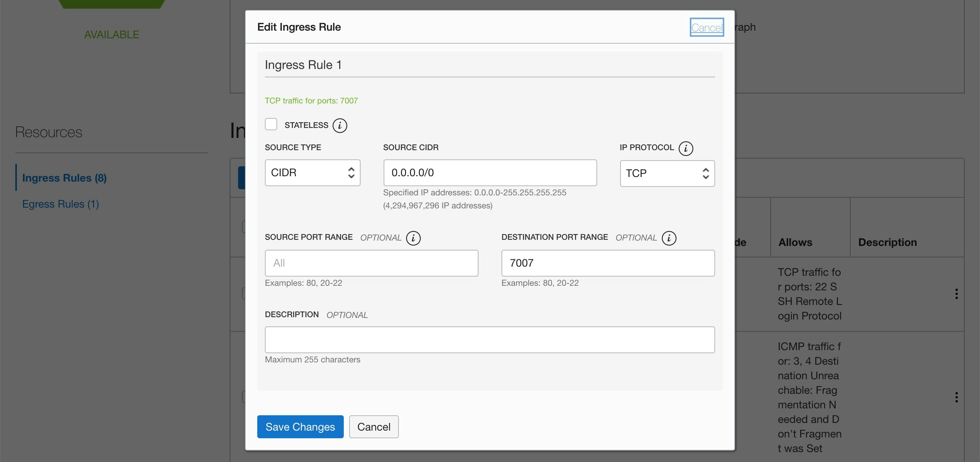980x462 pixels.
Task: Click the Allows column header
Action: click(795, 242)
